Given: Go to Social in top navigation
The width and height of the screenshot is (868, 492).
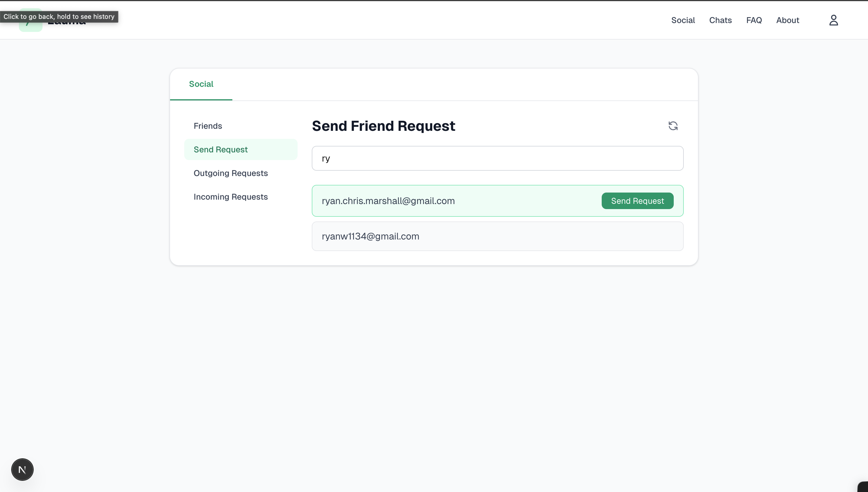Looking at the screenshot, I should coord(683,20).
